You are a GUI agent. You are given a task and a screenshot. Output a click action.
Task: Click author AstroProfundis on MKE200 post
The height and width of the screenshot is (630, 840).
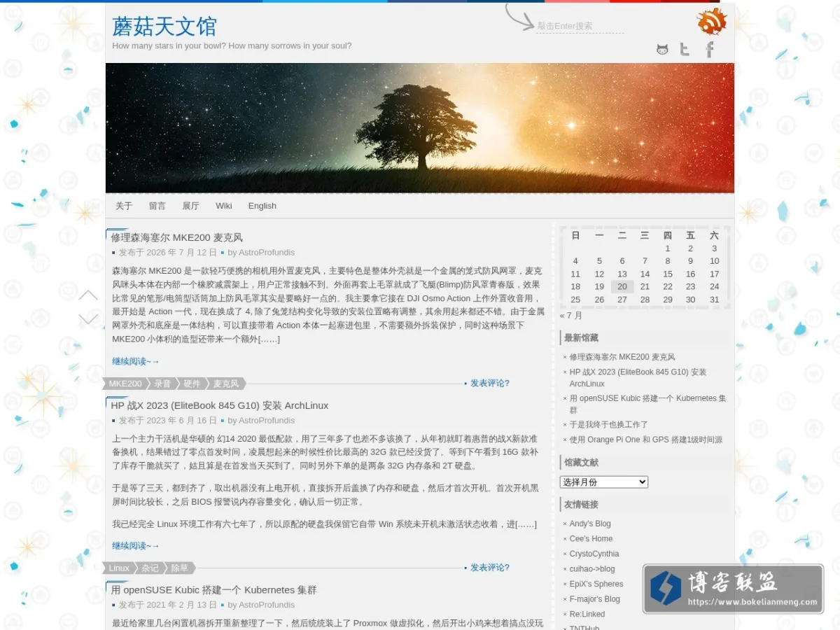click(x=267, y=253)
